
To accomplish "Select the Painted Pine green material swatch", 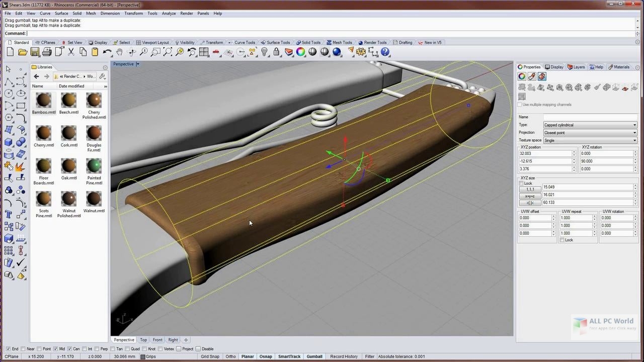I will 94,166.
